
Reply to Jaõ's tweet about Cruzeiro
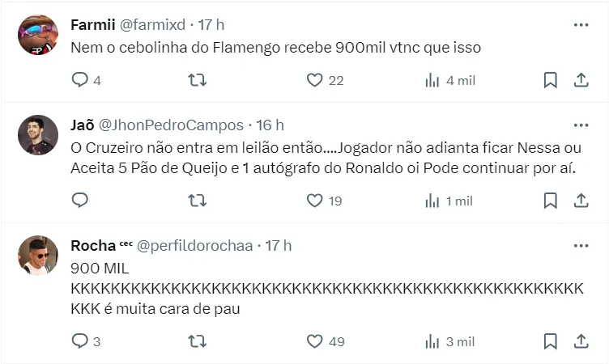(80, 200)
